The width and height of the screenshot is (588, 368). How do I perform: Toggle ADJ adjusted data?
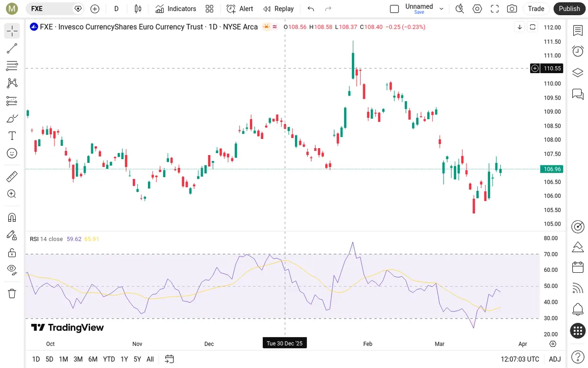coord(555,359)
